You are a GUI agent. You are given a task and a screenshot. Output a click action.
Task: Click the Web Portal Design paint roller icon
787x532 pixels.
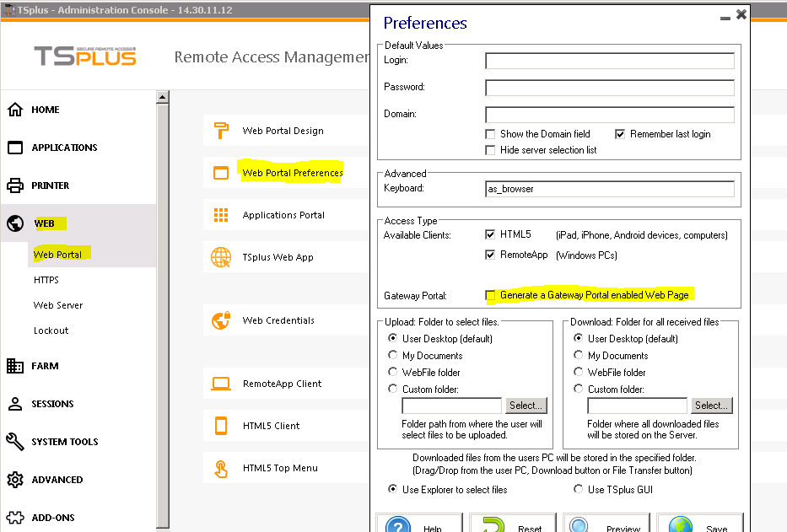pyautogui.click(x=221, y=131)
